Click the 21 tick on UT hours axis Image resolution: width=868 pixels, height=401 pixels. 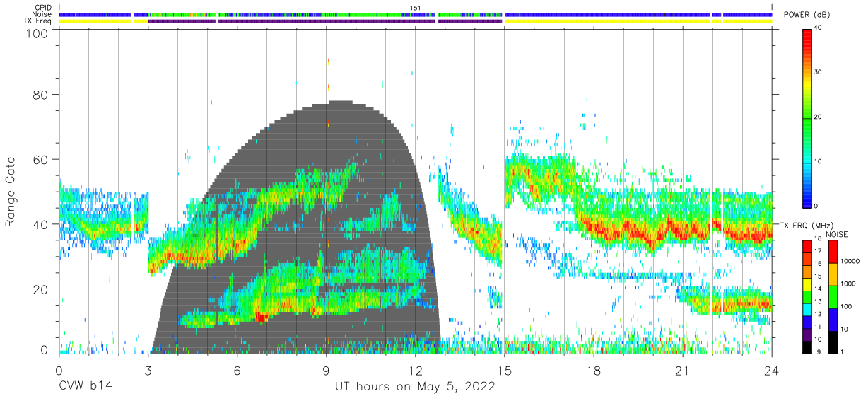(x=683, y=370)
